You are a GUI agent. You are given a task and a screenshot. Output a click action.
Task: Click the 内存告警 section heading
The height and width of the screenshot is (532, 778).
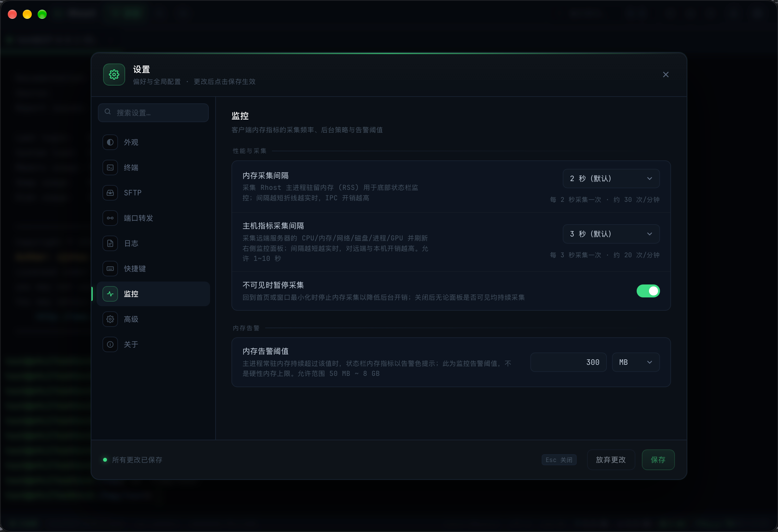coord(246,328)
